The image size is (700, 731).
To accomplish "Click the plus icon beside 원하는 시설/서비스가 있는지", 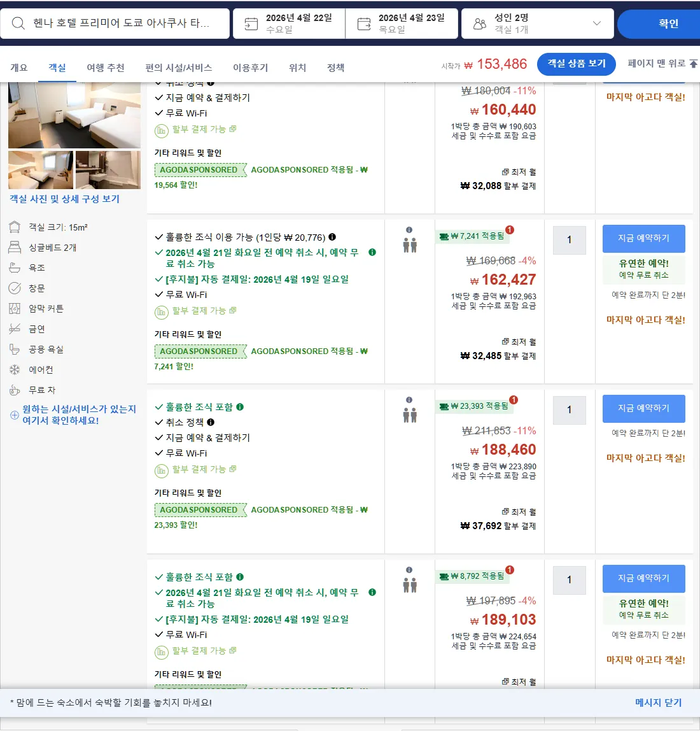I will pyautogui.click(x=15, y=415).
